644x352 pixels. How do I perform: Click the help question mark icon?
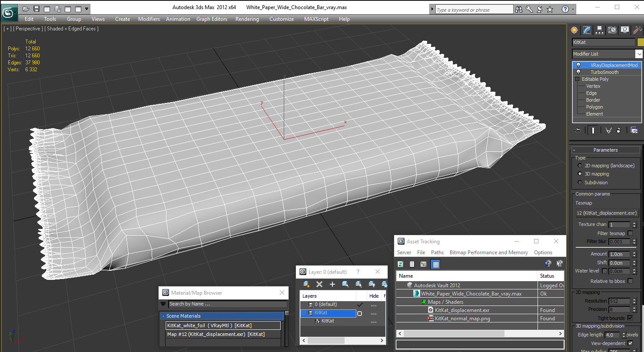coord(565,9)
